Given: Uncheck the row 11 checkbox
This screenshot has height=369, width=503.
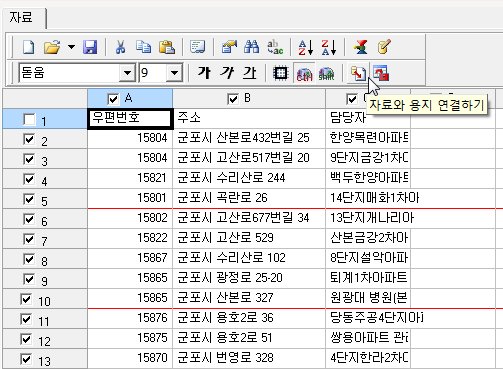Looking at the screenshot, I should point(26,319).
